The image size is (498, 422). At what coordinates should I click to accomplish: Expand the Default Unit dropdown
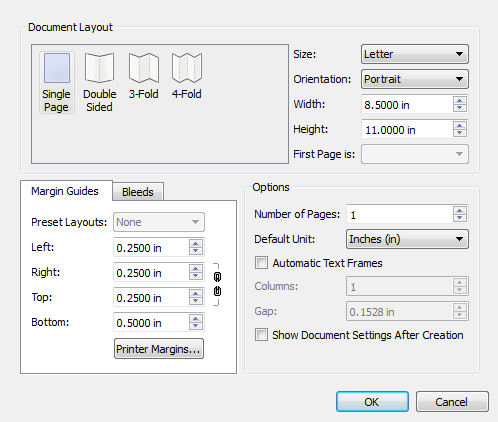point(407,239)
